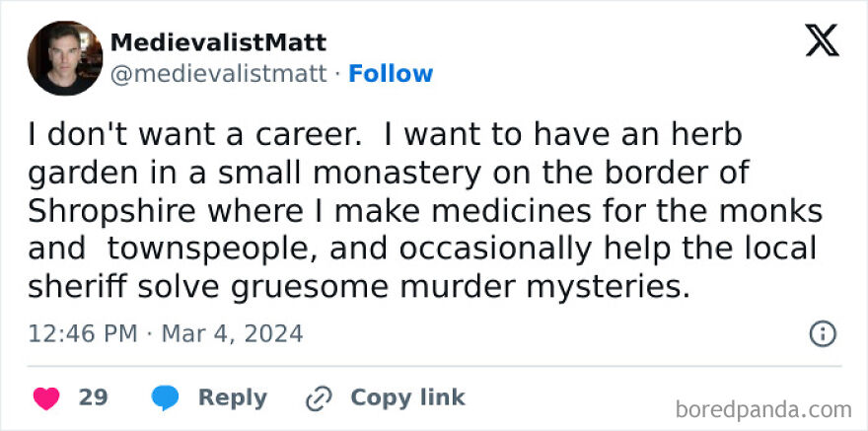The image size is (868, 431).
Task: Open the MedievalistMatt display name
Action: (218, 43)
